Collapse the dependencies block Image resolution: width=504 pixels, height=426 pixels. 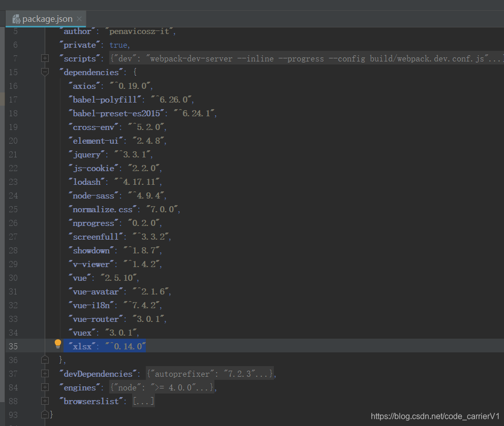pyautogui.click(x=45, y=72)
